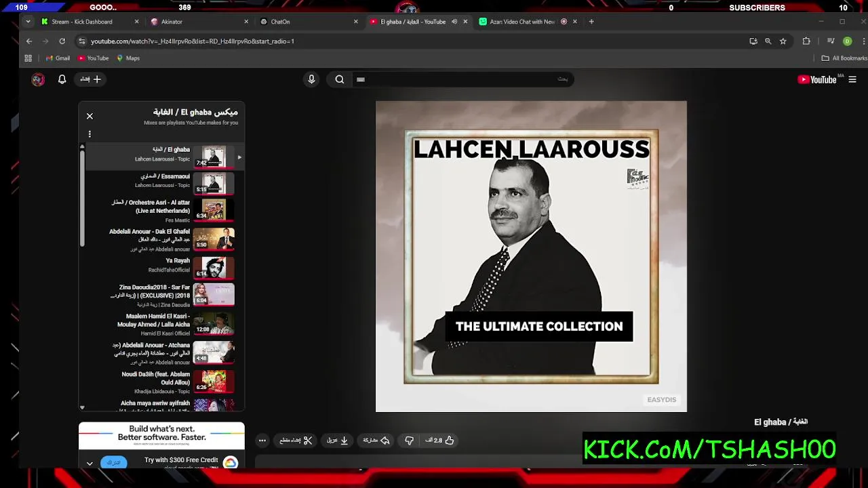Close the Akinator tab
Screen dimensions: 868x488
click(246, 22)
